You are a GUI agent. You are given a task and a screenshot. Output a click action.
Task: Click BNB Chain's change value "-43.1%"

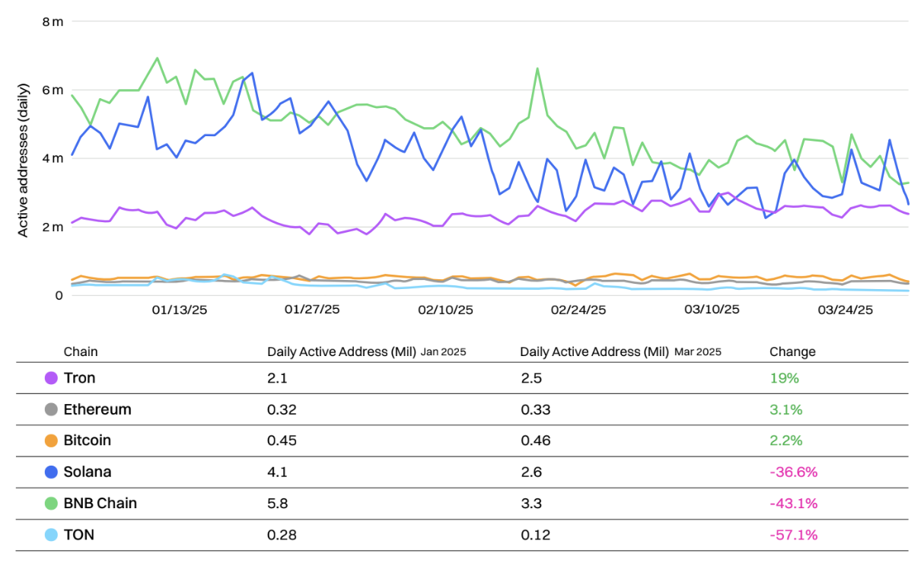pos(793,503)
